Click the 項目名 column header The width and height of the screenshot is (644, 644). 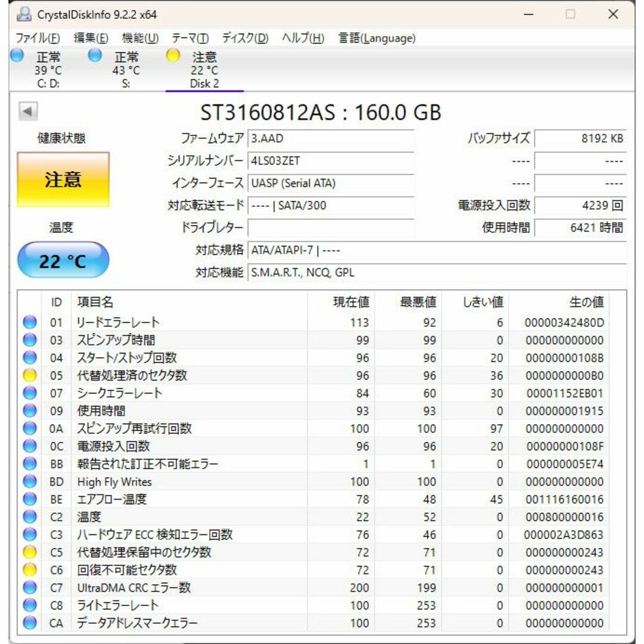tap(190, 302)
